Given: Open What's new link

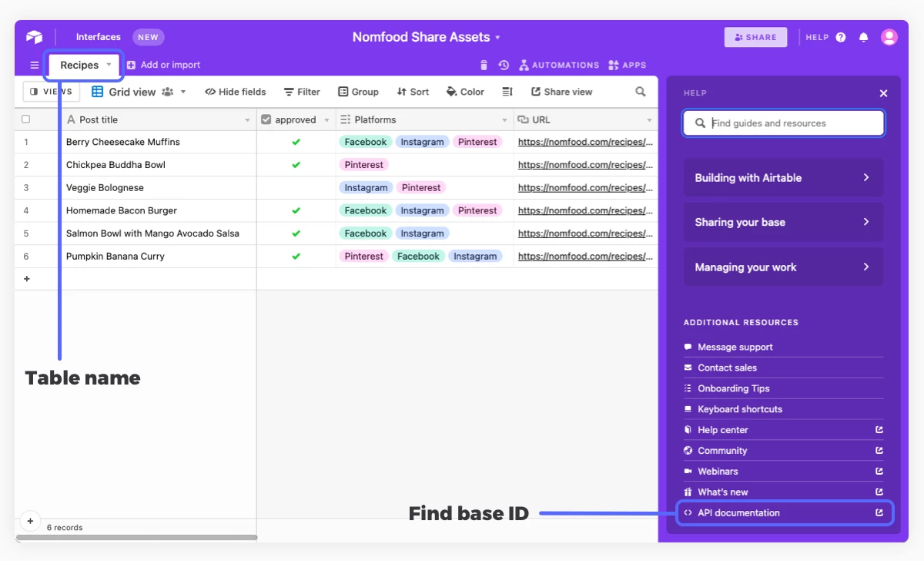Looking at the screenshot, I should 783,492.
